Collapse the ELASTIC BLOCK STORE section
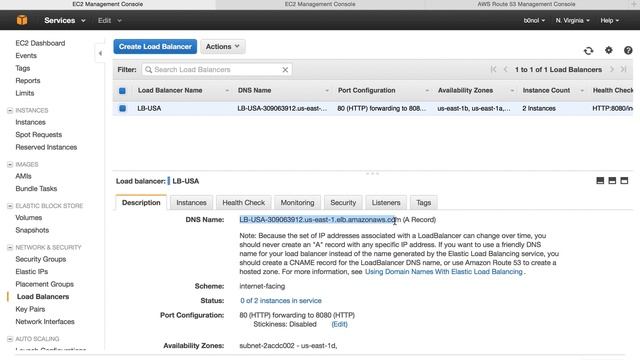The image size is (640, 360). pyautogui.click(x=10, y=206)
